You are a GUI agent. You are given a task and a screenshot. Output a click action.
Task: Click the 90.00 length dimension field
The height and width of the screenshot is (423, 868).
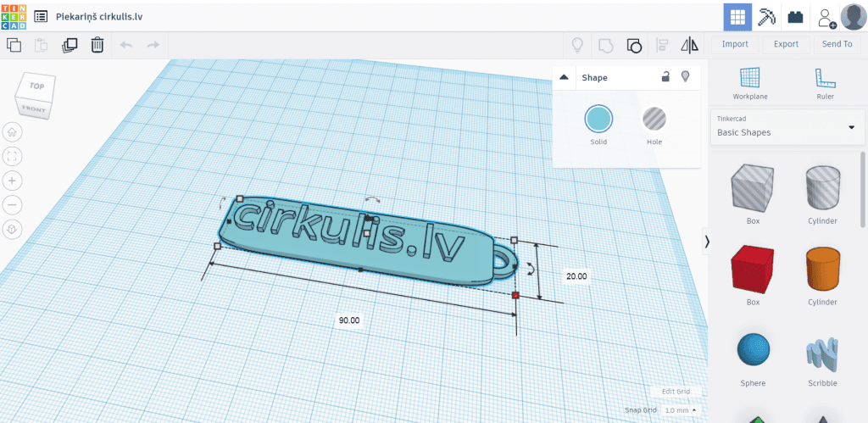point(349,320)
